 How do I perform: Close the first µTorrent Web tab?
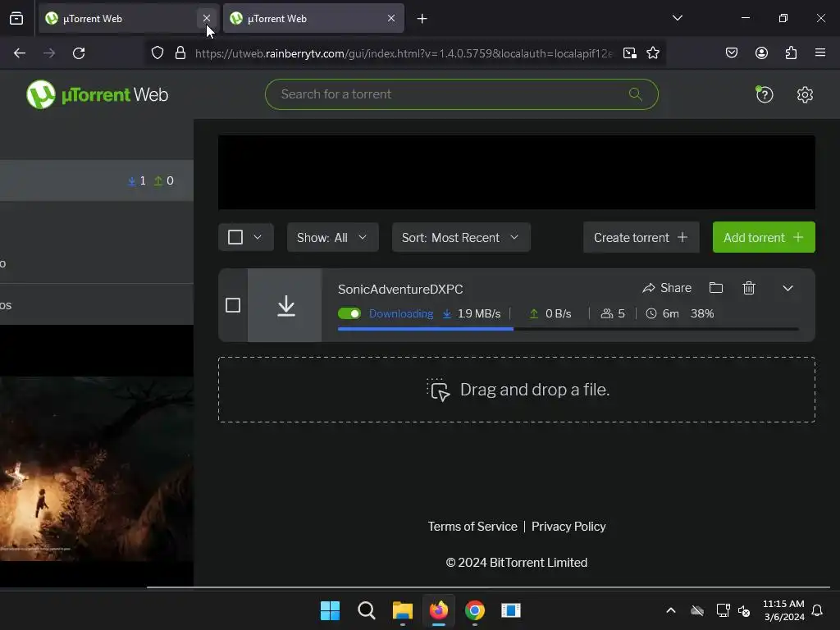[x=206, y=18]
